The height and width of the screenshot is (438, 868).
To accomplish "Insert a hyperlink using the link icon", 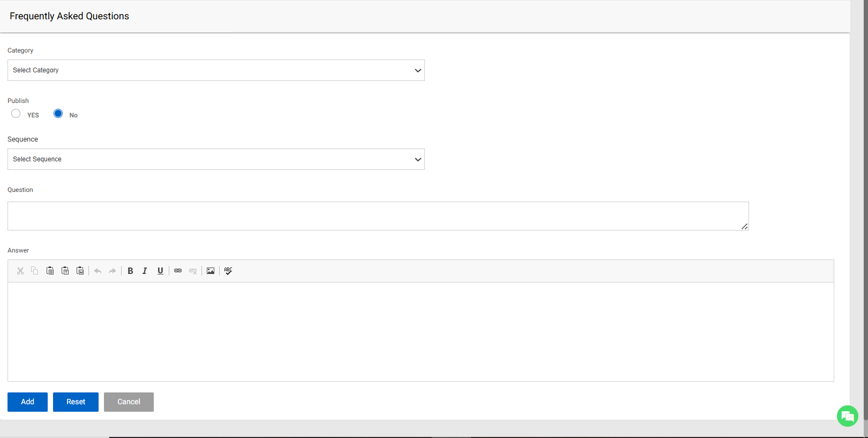I will tap(178, 271).
